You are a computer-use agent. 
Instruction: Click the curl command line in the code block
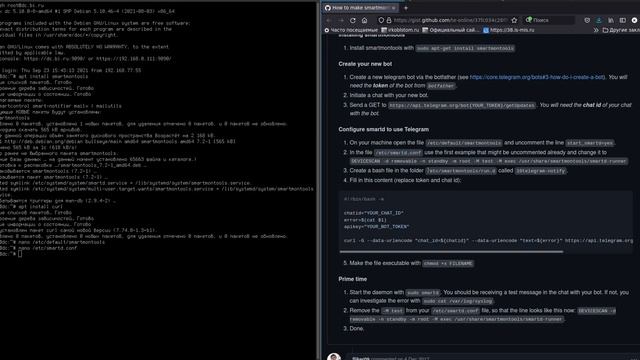click(489, 241)
